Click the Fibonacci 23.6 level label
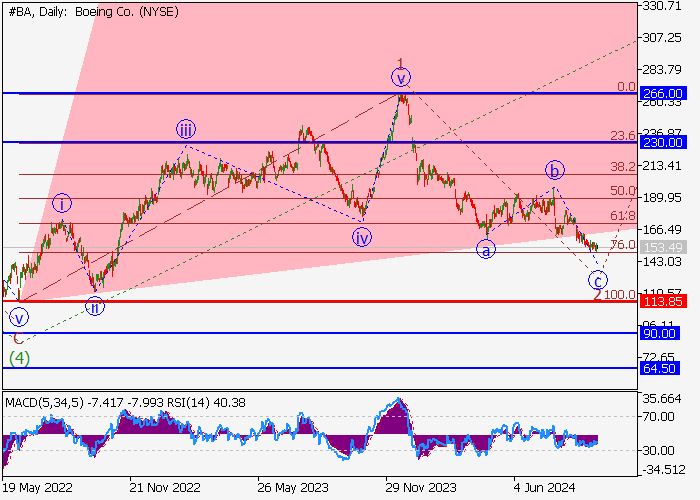Viewport: 700px width, 500px height. [x=623, y=135]
